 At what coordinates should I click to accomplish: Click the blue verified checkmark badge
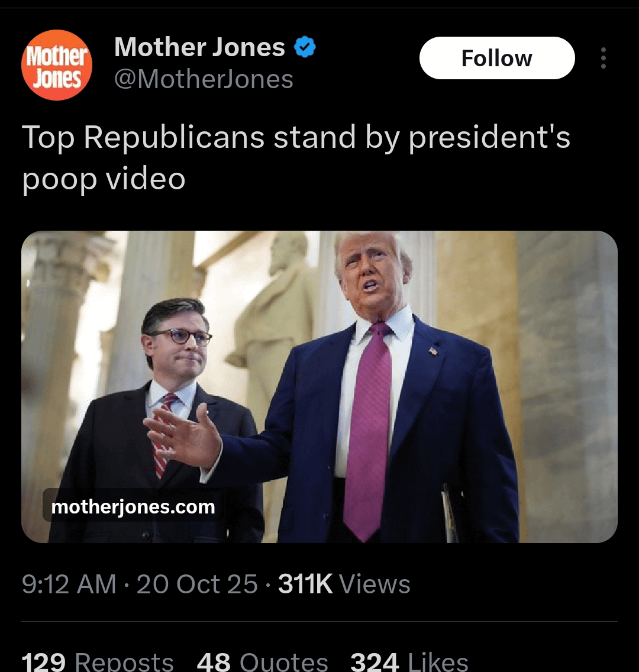pos(305,47)
